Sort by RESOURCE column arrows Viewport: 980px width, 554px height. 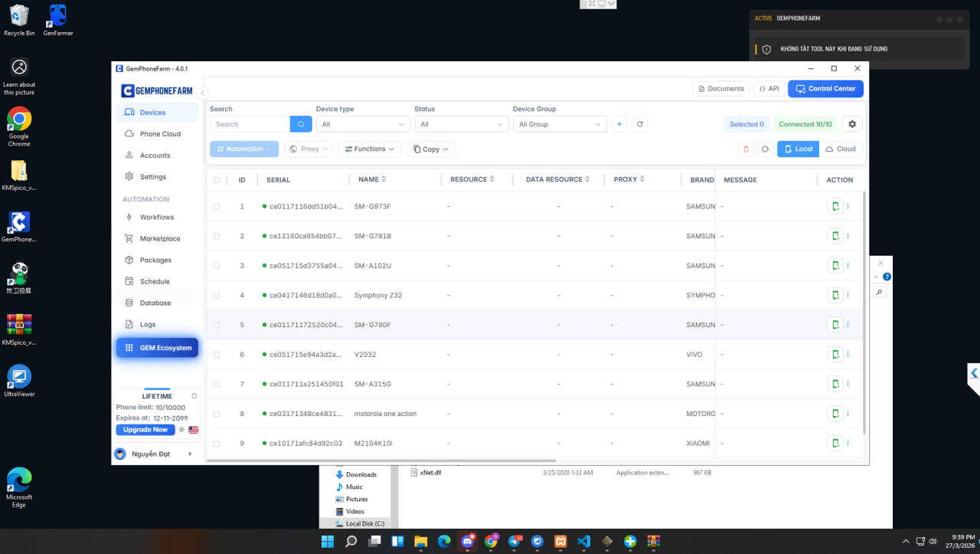coord(492,179)
